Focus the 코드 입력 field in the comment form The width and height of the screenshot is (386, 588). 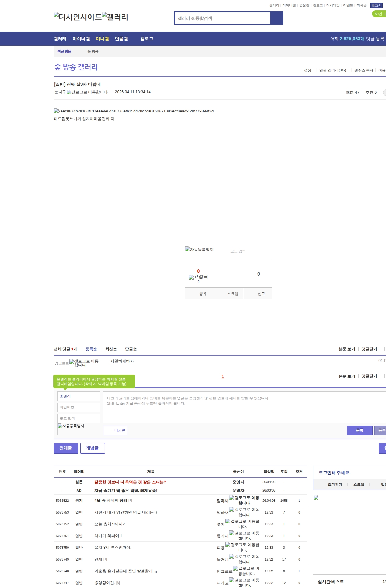coord(79,419)
